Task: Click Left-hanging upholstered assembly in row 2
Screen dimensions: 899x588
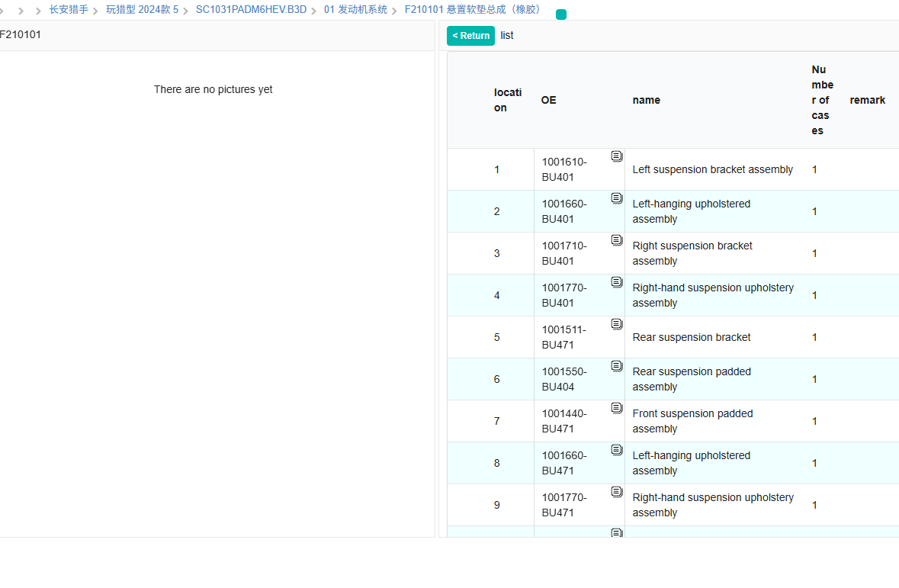Action: [x=692, y=211]
